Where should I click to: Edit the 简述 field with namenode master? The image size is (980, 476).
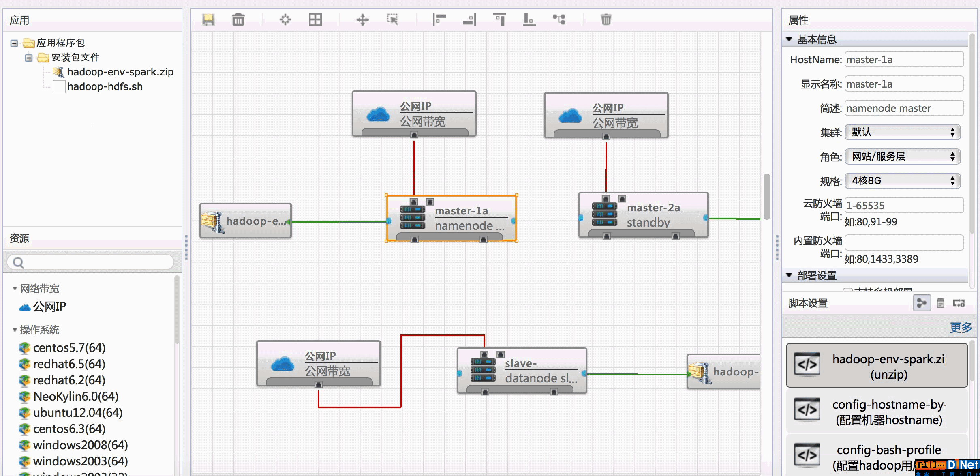(904, 108)
